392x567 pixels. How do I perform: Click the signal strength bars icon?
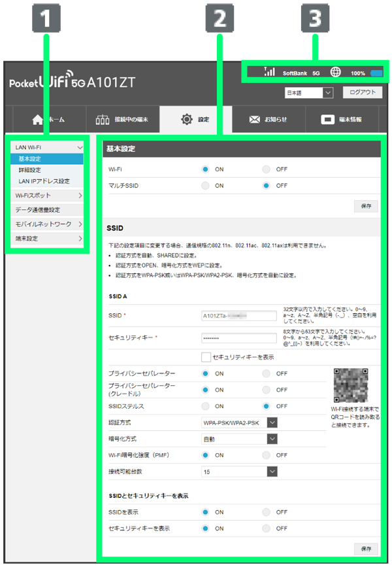point(269,73)
